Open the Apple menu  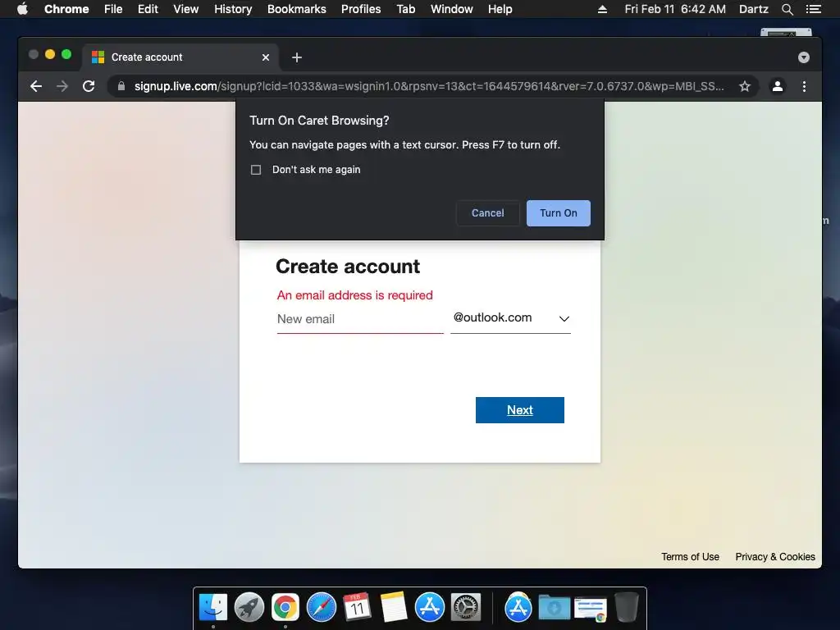pos(22,9)
